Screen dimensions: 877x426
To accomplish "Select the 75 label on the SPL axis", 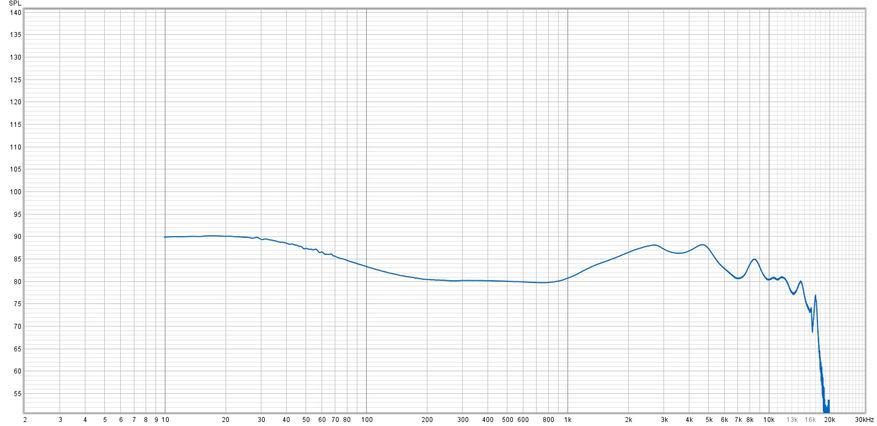I will (17, 304).
